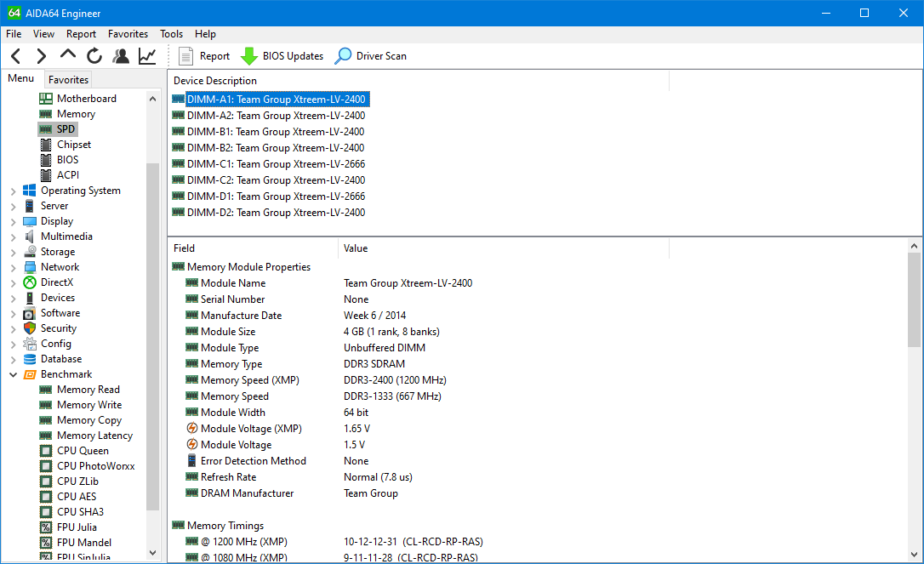924x564 pixels.
Task: Click the Motherboard icon in tree
Action: (x=45, y=99)
